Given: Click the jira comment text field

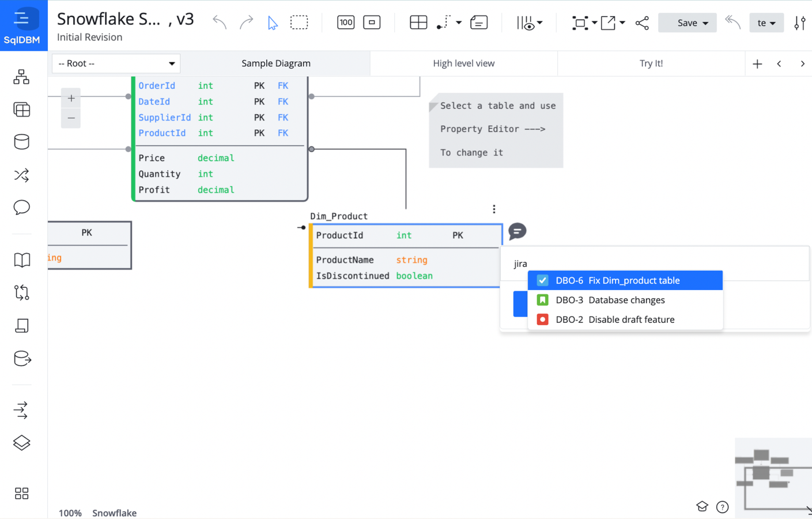Looking at the screenshot, I should pyautogui.click(x=655, y=264).
